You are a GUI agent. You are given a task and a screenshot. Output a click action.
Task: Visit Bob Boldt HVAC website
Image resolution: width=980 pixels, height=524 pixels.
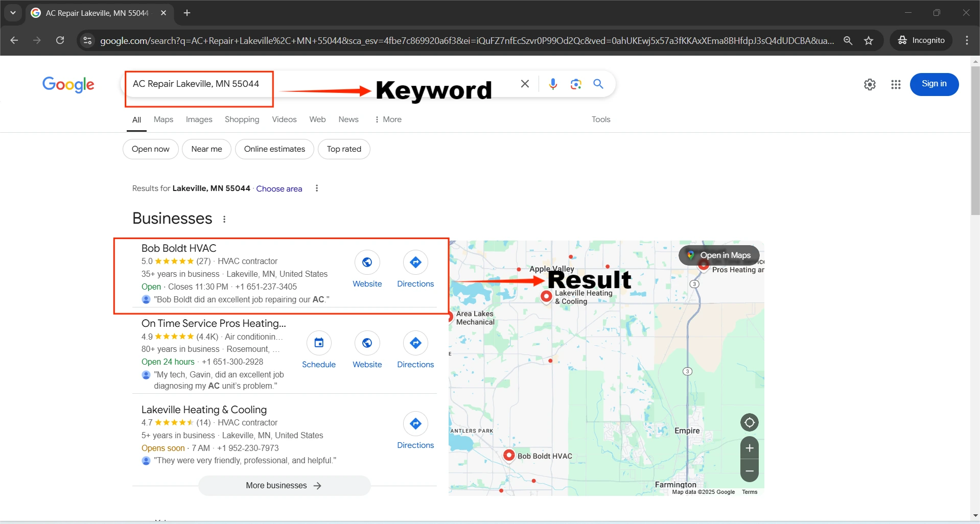pos(367,270)
